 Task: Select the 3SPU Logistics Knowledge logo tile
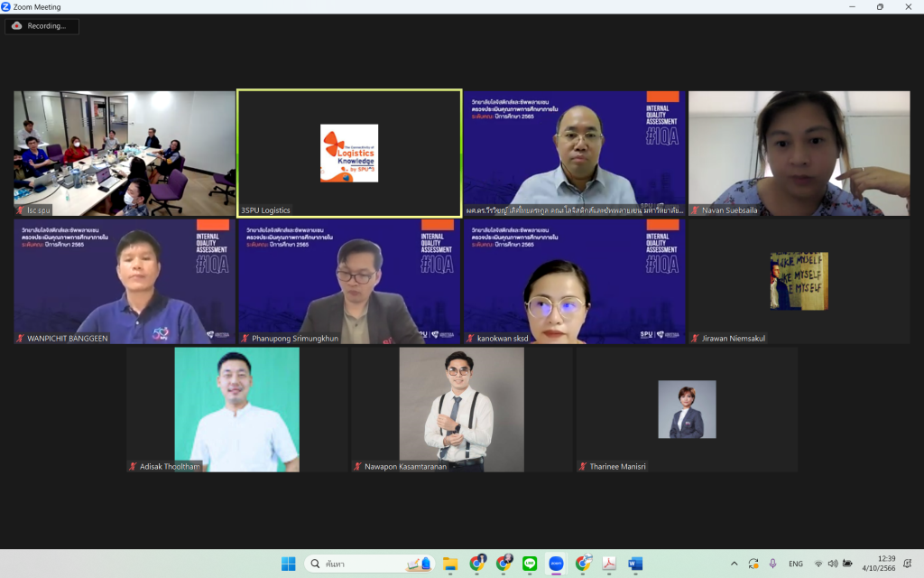(349, 154)
